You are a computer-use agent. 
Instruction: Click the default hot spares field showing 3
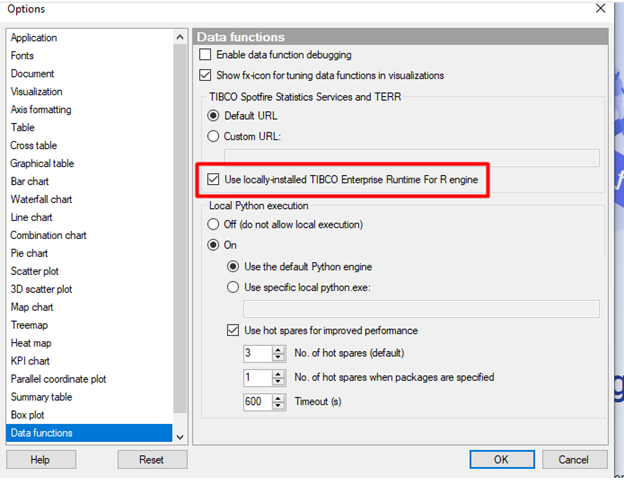point(258,353)
